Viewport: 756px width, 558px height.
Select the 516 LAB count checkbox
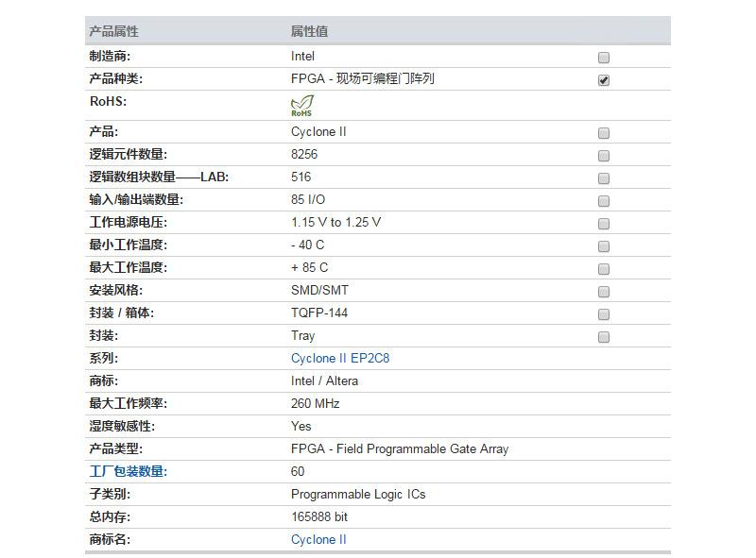point(604,178)
